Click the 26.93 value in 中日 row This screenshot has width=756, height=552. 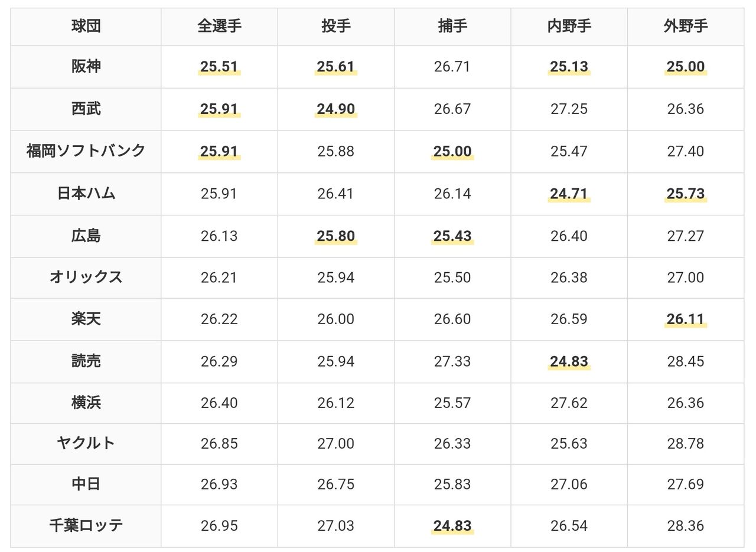coord(219,485)
